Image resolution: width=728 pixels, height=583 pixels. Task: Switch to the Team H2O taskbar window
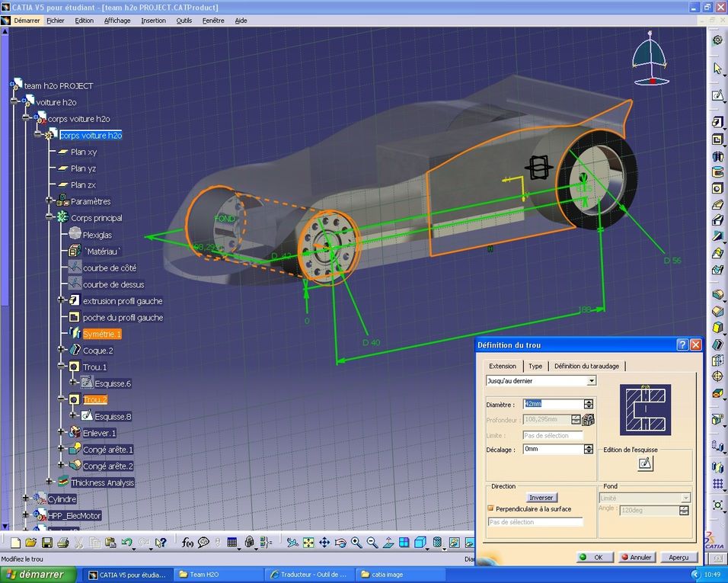(x=219, y=575)
